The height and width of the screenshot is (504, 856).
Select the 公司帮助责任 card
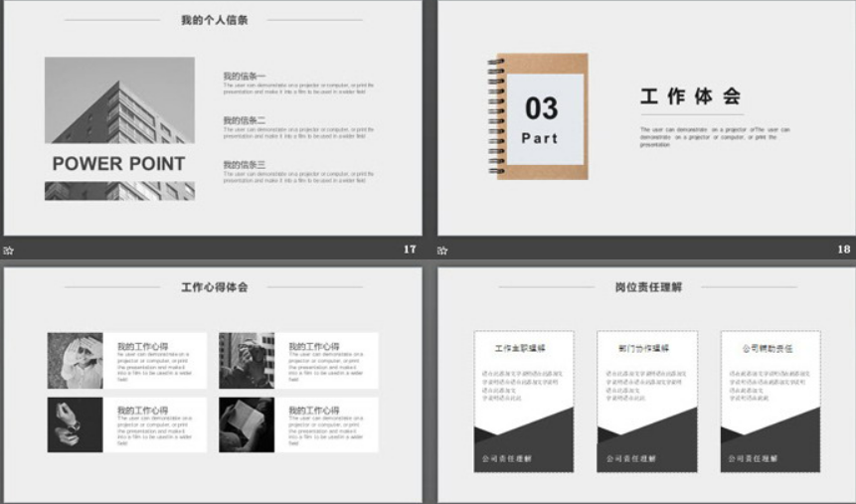point(770,401)
